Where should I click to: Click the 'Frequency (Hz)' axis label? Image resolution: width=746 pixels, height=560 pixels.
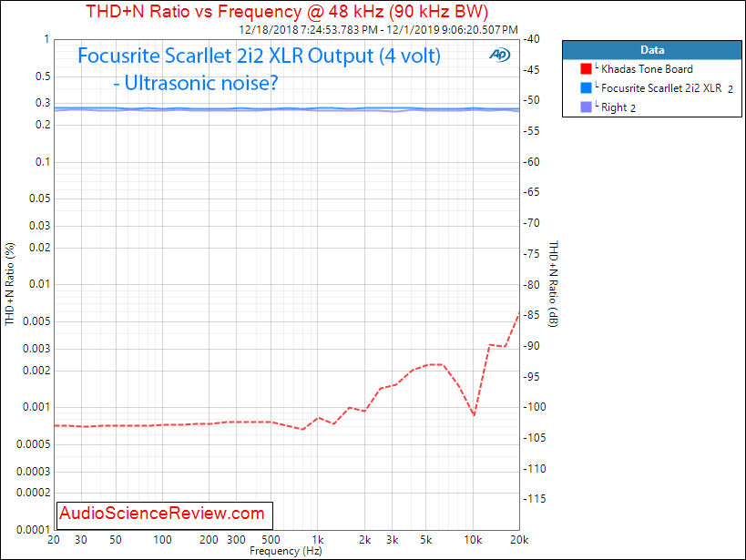(x=286, y=551)
